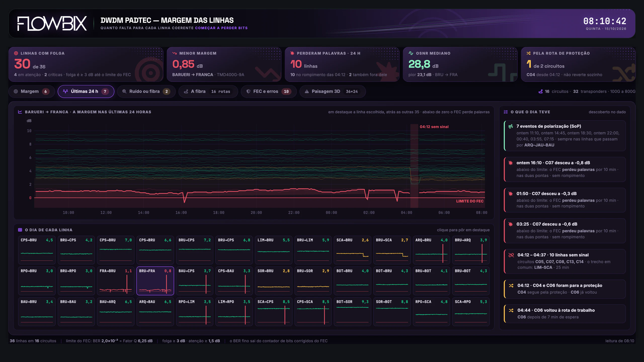Select the Últimas 24 h tab

86,92
